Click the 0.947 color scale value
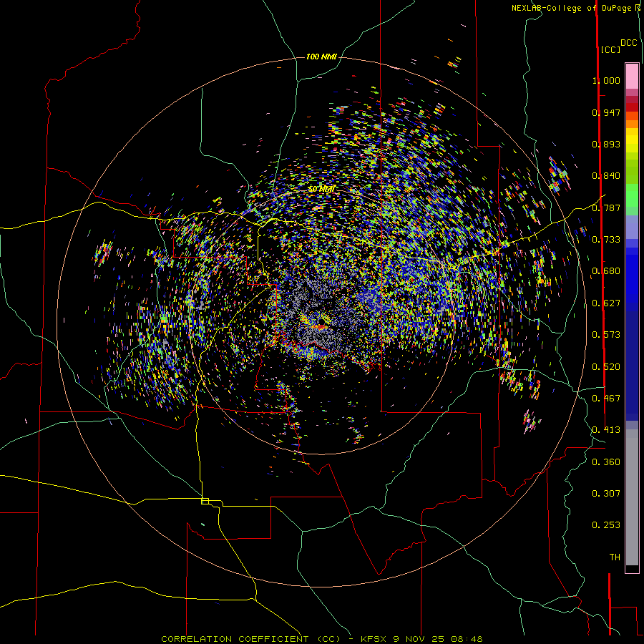644x644 pixels. click(x=606, y=112)
